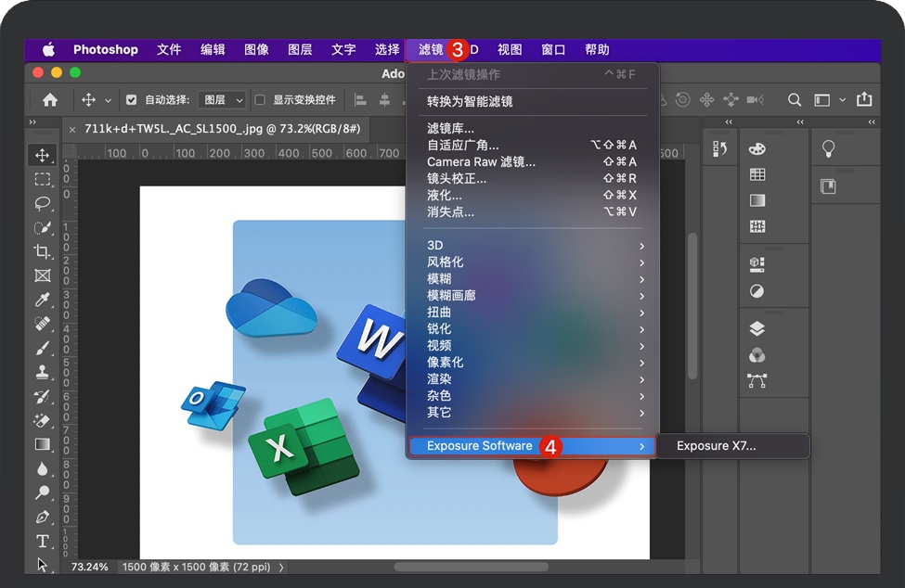
Task: Select the Brush tool
Action: (42, 348)
